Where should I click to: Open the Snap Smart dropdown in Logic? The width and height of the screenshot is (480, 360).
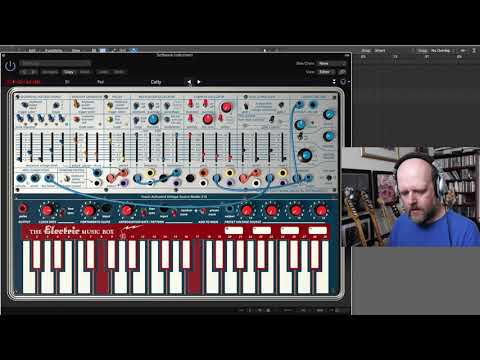380,51
